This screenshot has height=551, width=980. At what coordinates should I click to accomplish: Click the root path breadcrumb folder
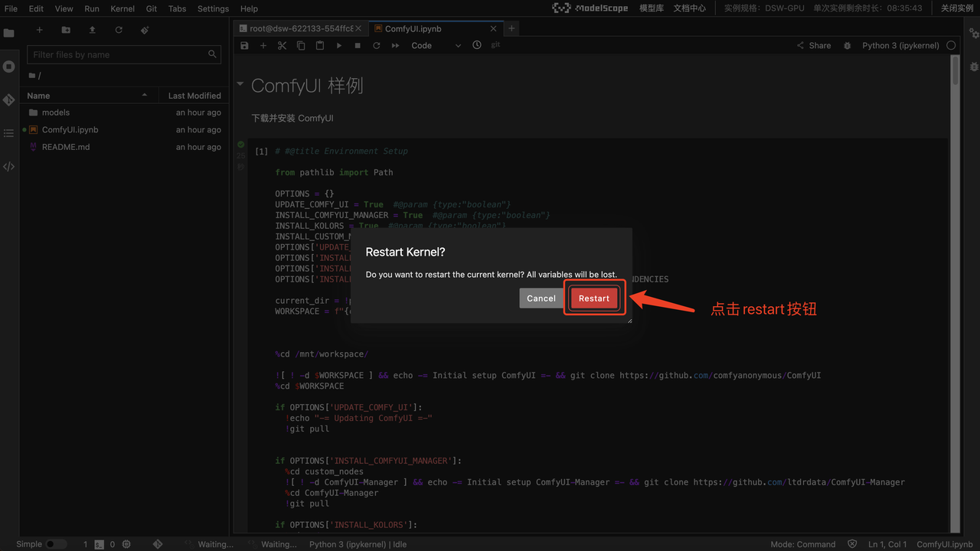32,75
